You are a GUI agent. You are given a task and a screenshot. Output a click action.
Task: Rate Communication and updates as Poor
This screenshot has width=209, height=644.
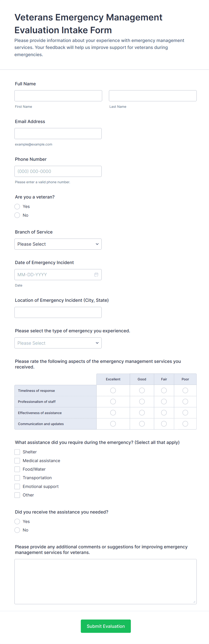click(185, 424)
